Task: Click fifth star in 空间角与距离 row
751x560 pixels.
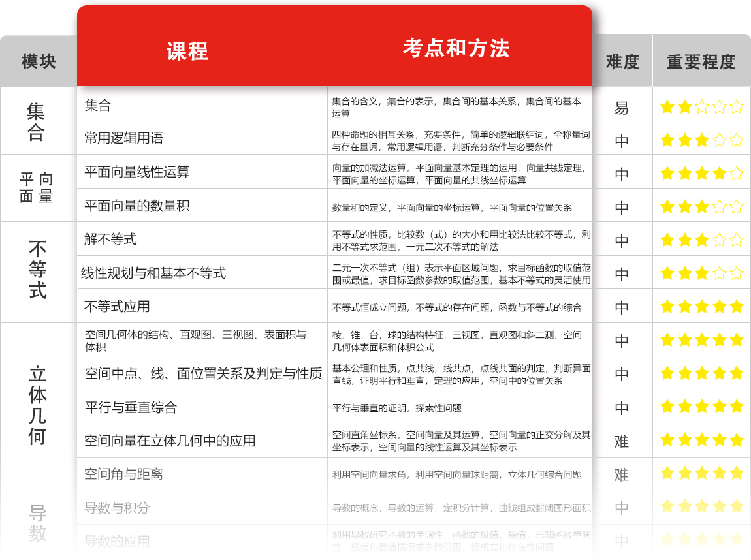Action: [x=737, y=473]
